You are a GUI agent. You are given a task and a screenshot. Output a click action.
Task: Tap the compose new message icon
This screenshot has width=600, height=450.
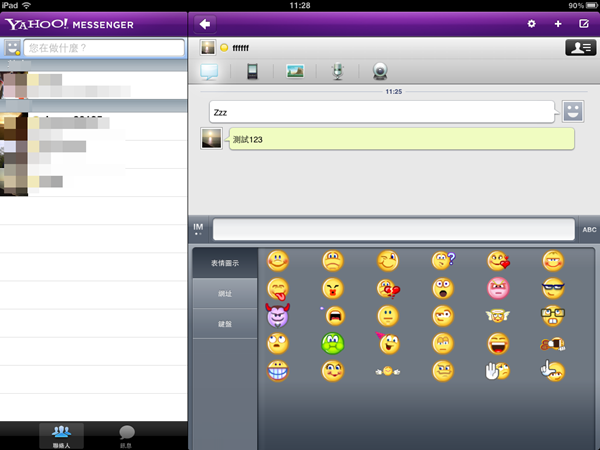tap(584, 24)
